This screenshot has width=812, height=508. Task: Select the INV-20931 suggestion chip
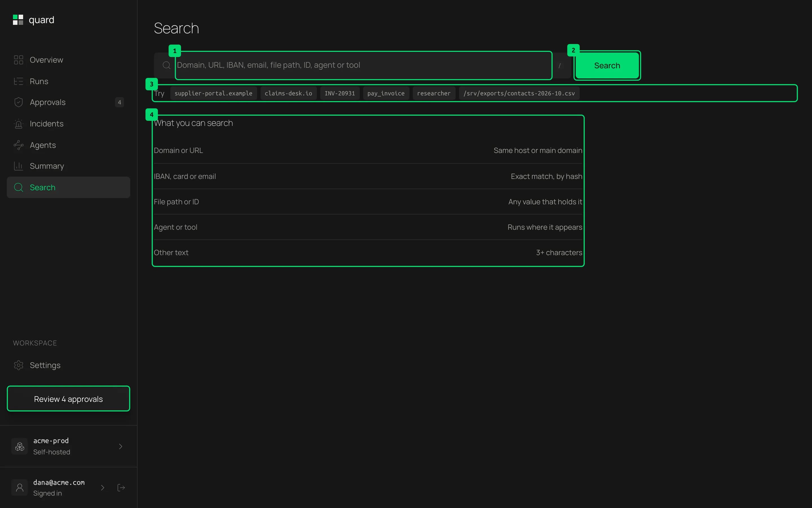[339, 93]
